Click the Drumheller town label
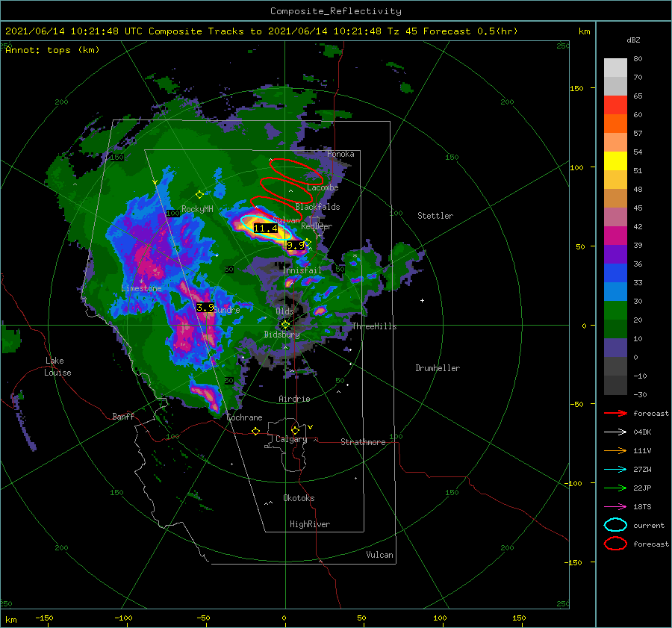This screenshot has height=628, width=672. pos(438,368)
